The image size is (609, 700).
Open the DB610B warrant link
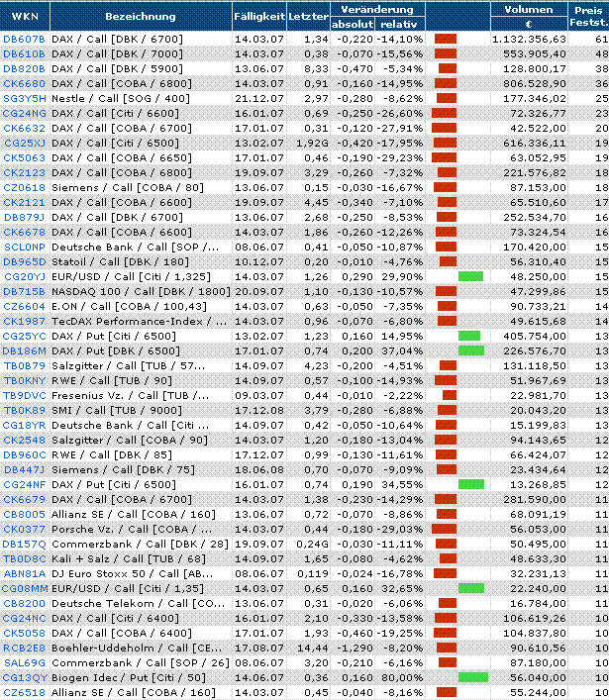tap(24, 54)
